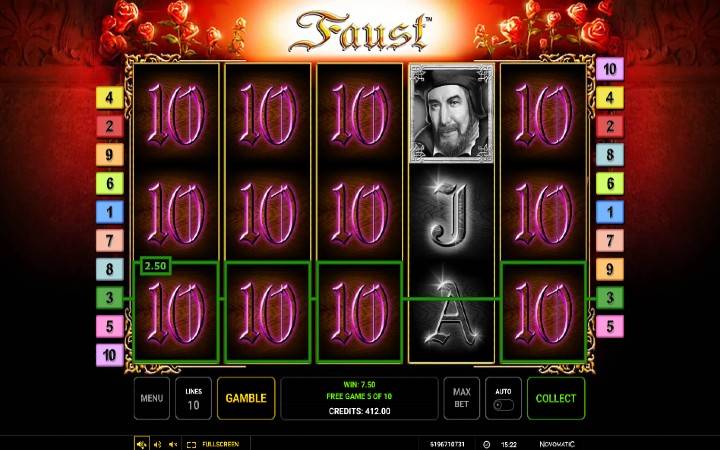Click payline 4 yellow marker on left
Image resolution: width=720 pixels, height=450 pixels.
110,97
